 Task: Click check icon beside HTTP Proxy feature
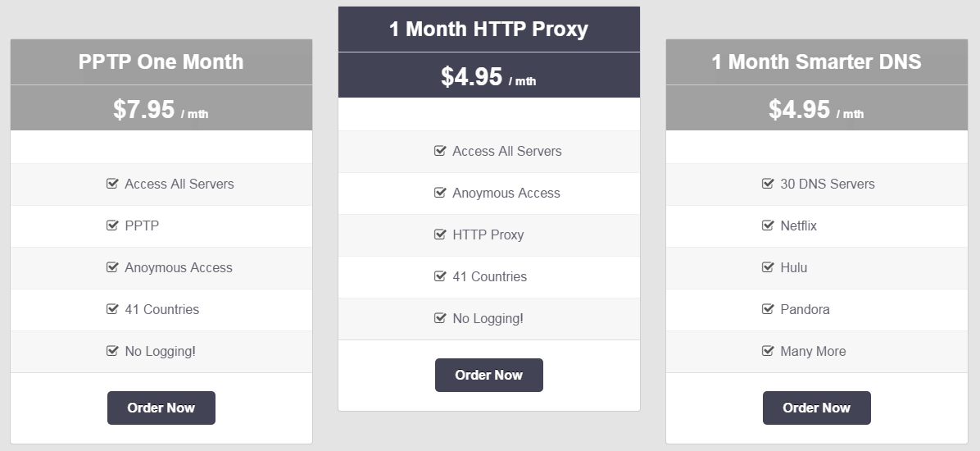point(440,235)
